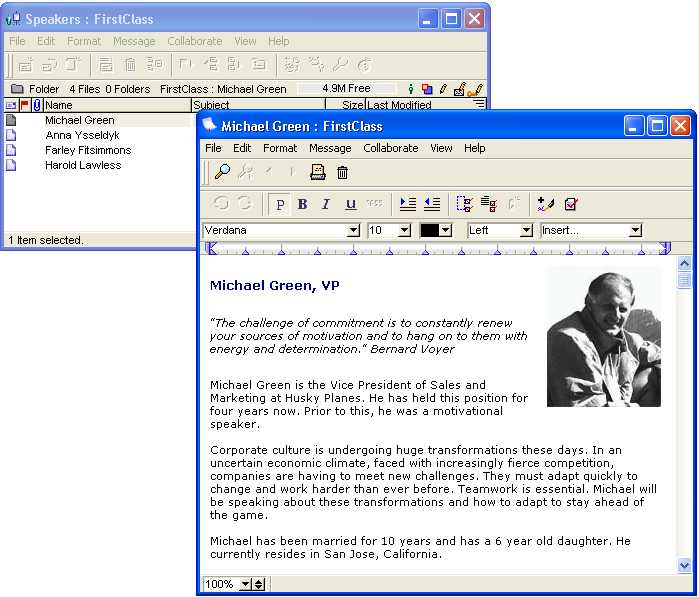Click the Delete trash can icon
699x597 pixels.
(x=342, y=173)
